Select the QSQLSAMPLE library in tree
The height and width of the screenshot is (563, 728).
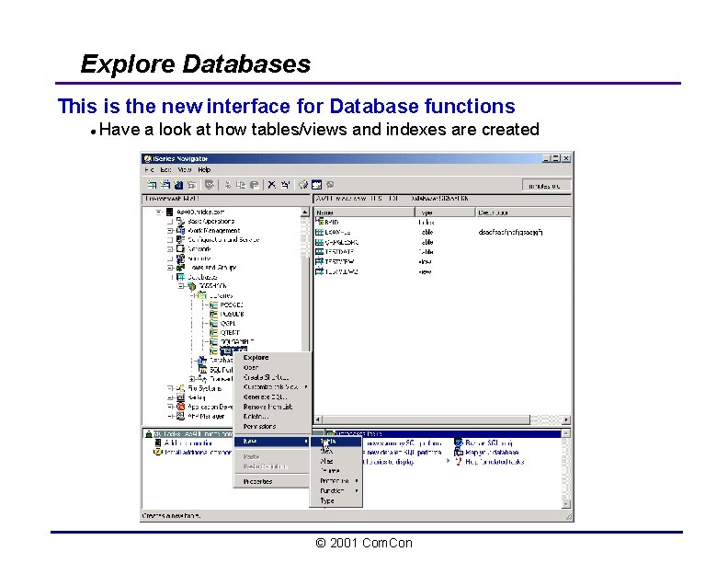(x=237, y=342)
